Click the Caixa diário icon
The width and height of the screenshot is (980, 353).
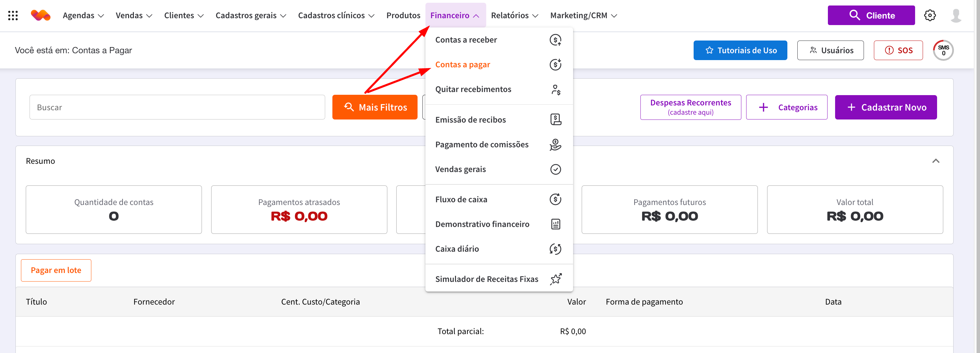pyautogui.click(x=555, y=249)
